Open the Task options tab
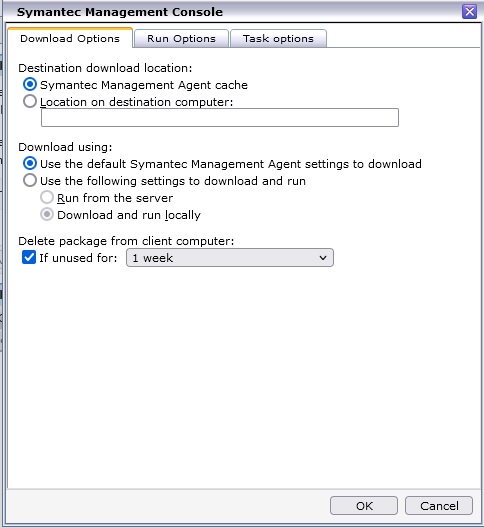Viewport: 484px width, 528px height. click(x=278, y=38)
